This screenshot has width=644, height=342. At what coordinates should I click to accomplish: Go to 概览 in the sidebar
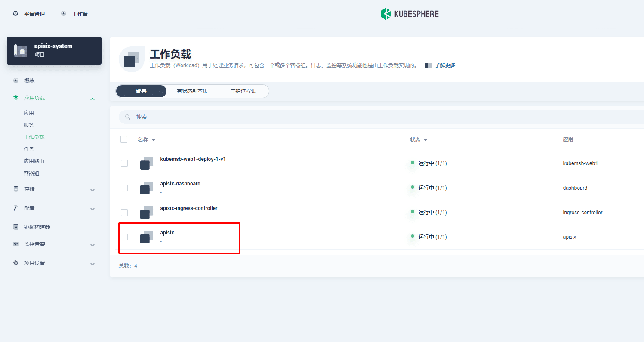tap(29, 80)
